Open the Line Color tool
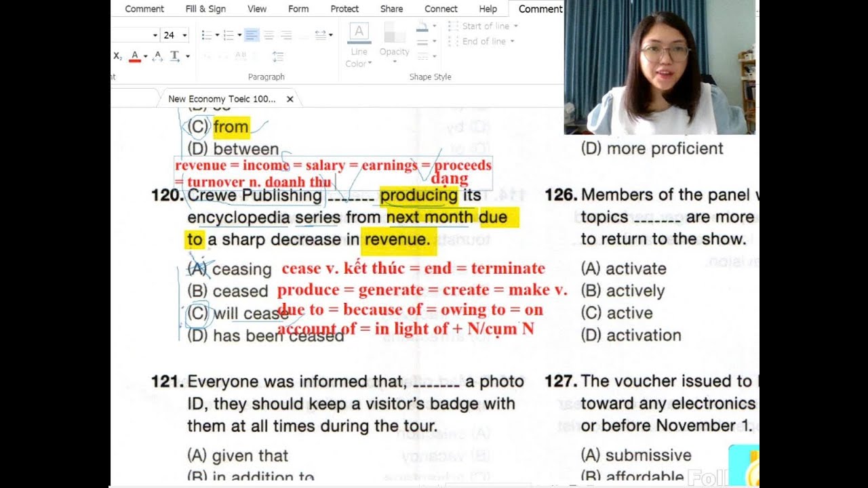 359,45
